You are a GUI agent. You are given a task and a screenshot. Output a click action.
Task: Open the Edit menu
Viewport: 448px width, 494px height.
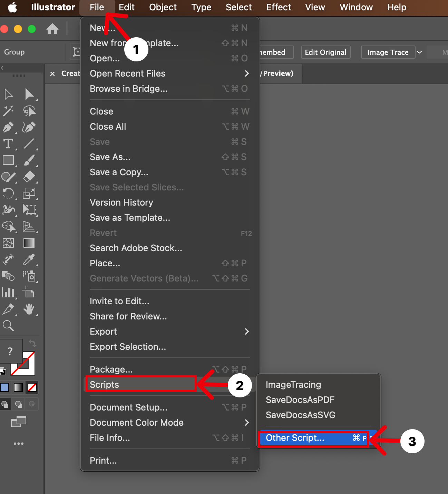pyautogui.click(x=127, y=7)
